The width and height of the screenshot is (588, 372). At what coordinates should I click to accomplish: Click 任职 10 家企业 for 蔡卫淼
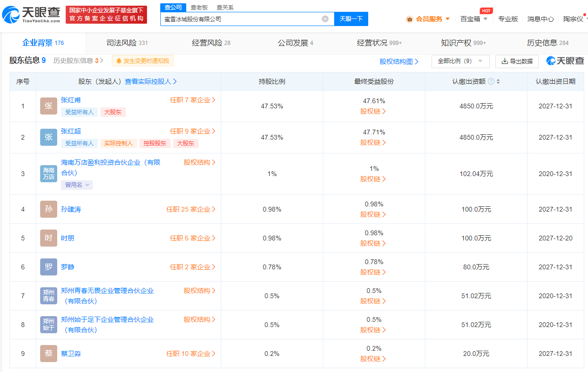(x=191, y=354)
